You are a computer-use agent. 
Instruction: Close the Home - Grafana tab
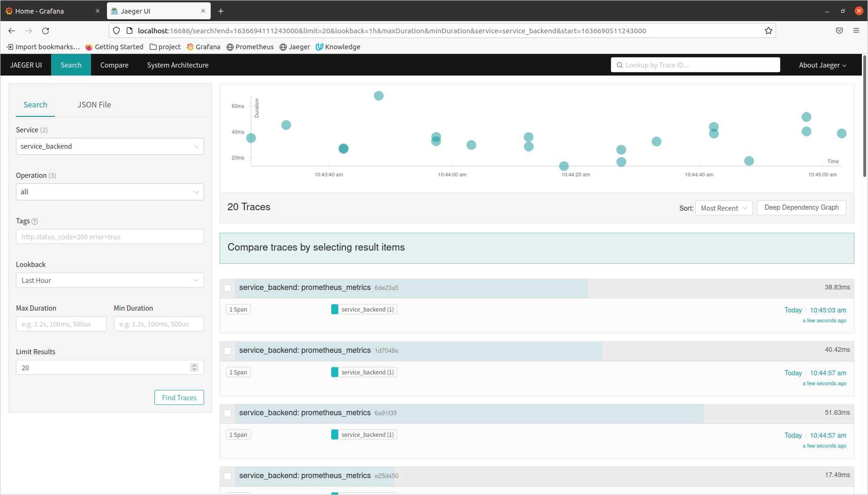coord(98,11)
